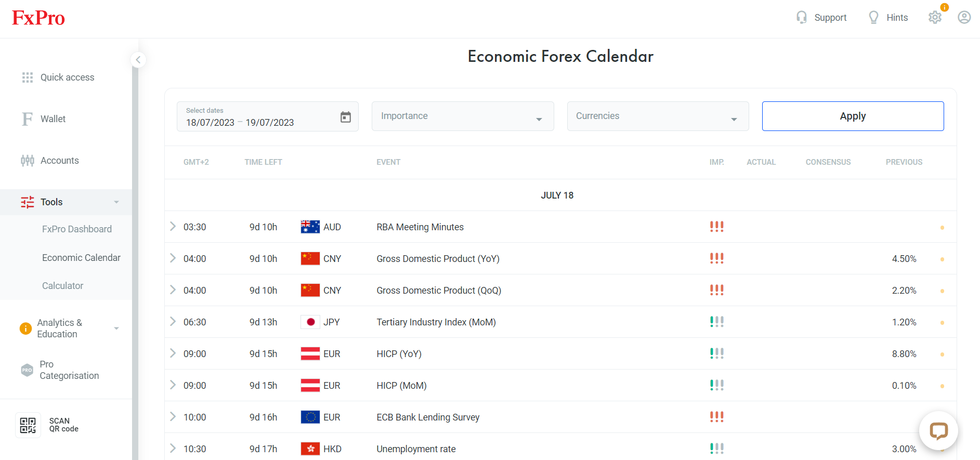Expand the Tertiary Industry Index row
The width and height of the screenshot is (980, 460).
(x=173, y=321)
